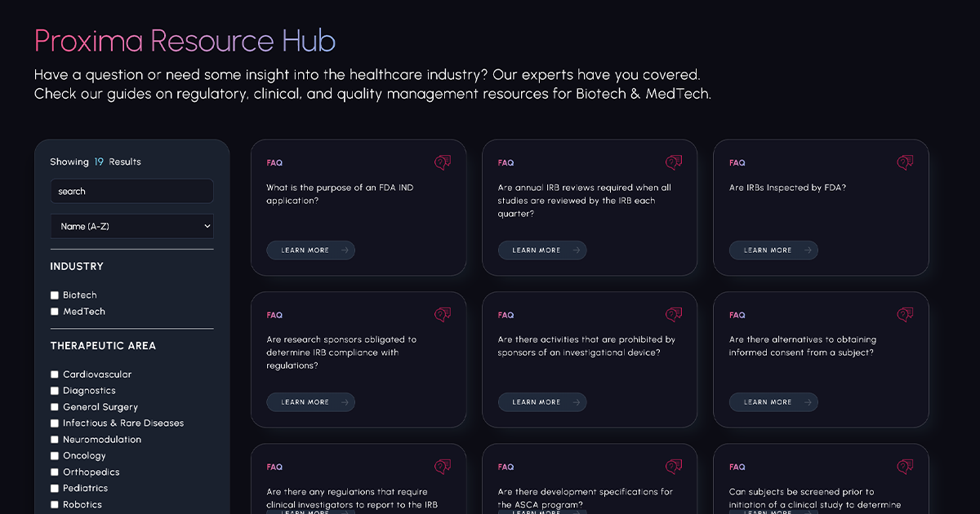The width and height of the screenshot is (980, 514).
Task: Click the FAQ icon on the ASCA program card
Action: (673, 466)
